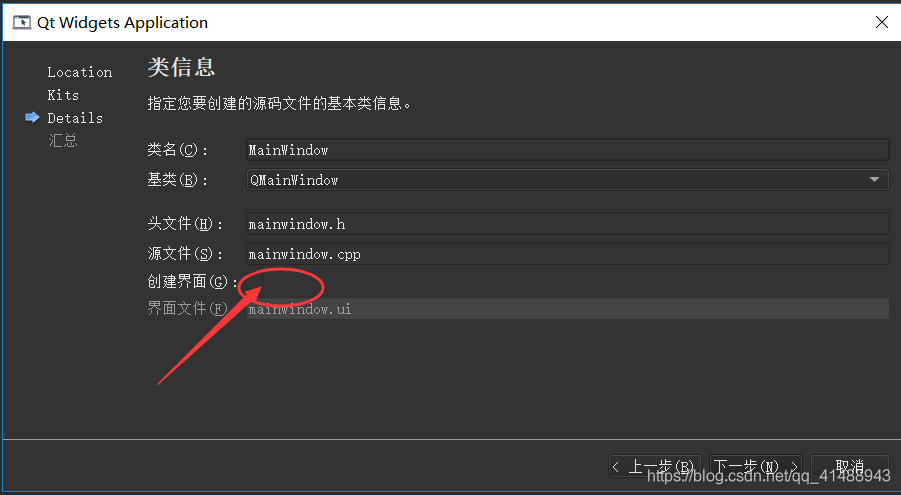Select the Location step in sidebar
The width and height of the screenshot is (901, 495).
click(x=79, y=72)
